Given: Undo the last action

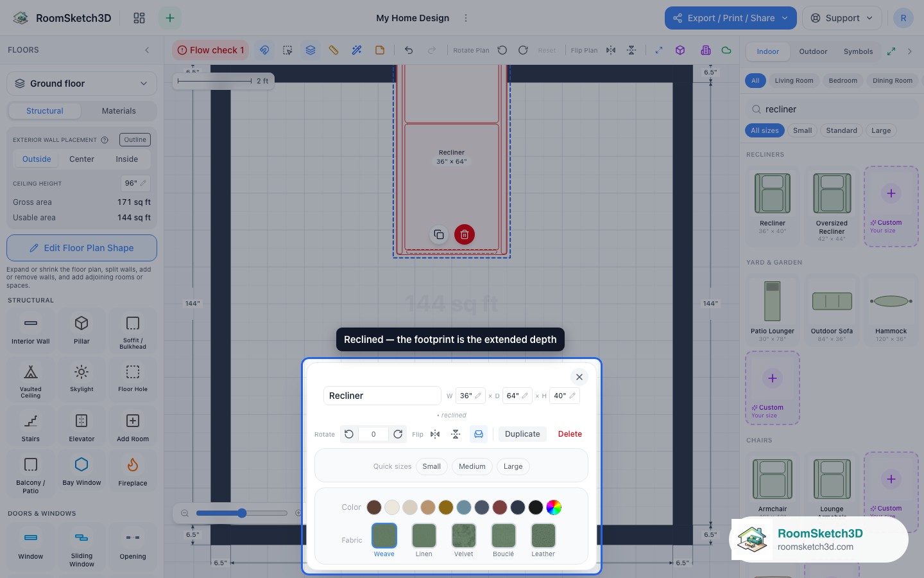Looking at the screenshot, I should (x=409, y=50).
